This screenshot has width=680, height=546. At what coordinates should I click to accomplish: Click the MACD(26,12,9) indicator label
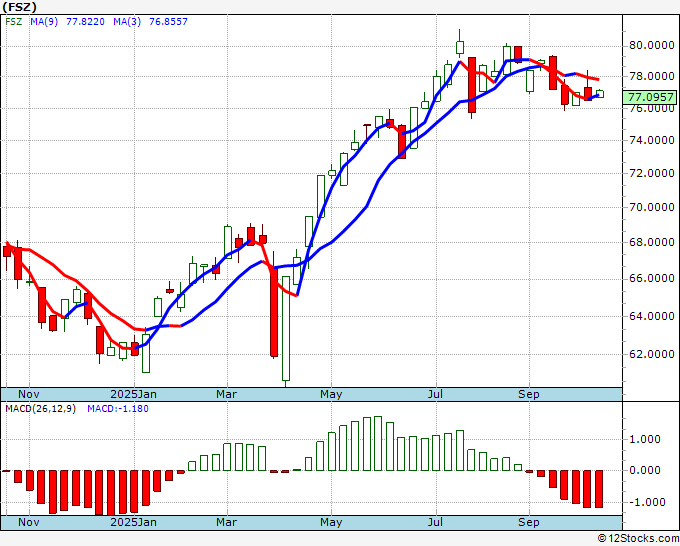(41, 409)
